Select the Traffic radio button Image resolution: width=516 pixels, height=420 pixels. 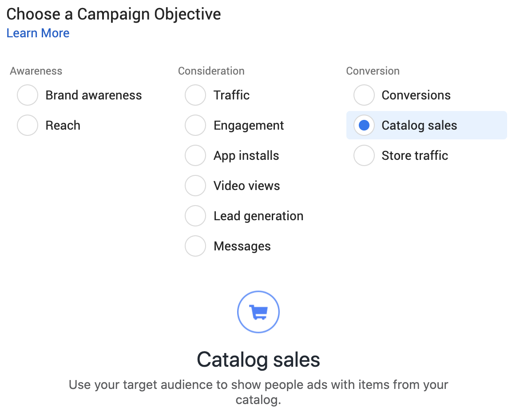(195, 95)
